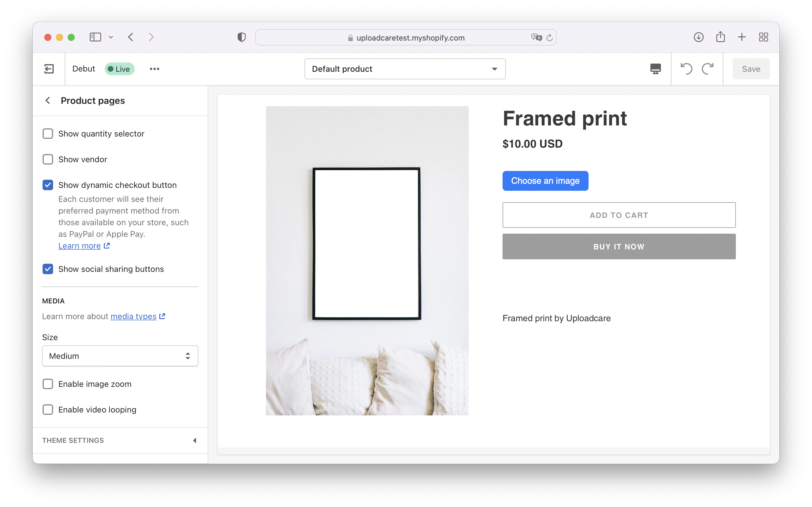Click the back arrow in sidebar

pyautogui.click(x=48, y=100)
